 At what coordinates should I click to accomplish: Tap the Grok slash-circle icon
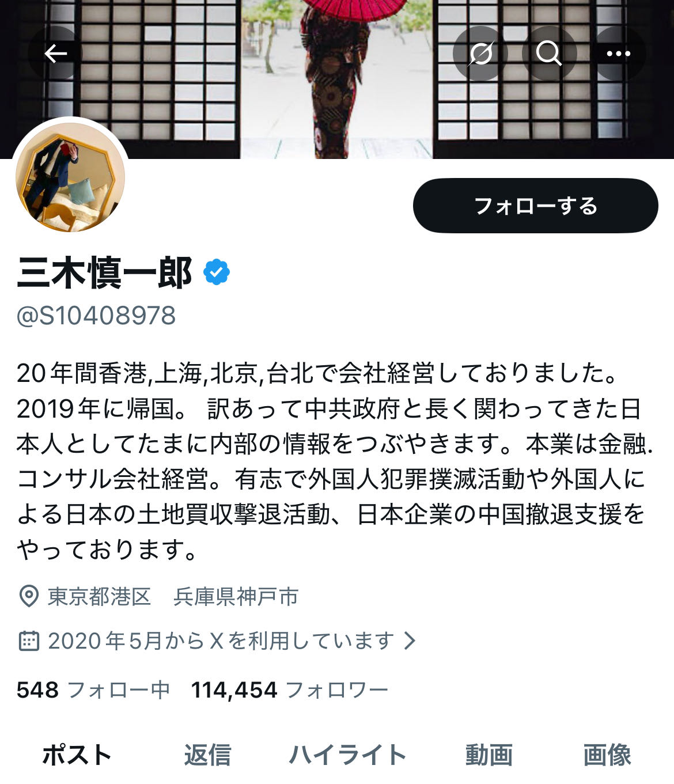[480, 54]
